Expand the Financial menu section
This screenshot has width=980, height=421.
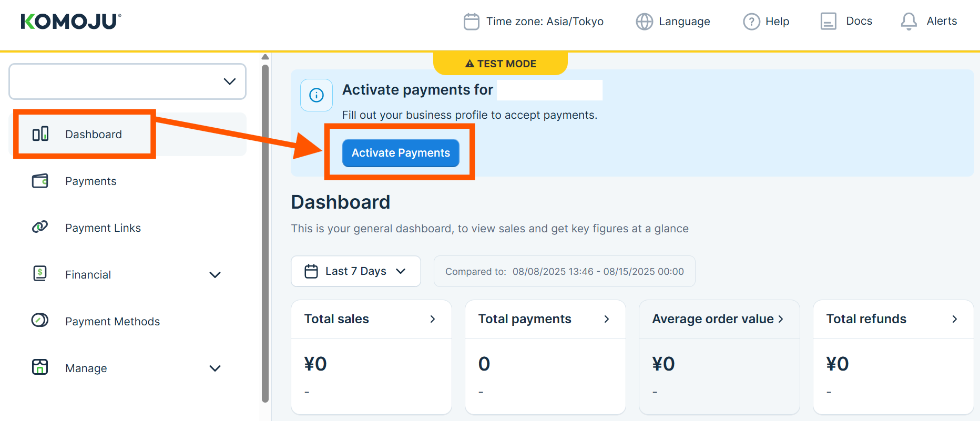[x=215, y=275]
